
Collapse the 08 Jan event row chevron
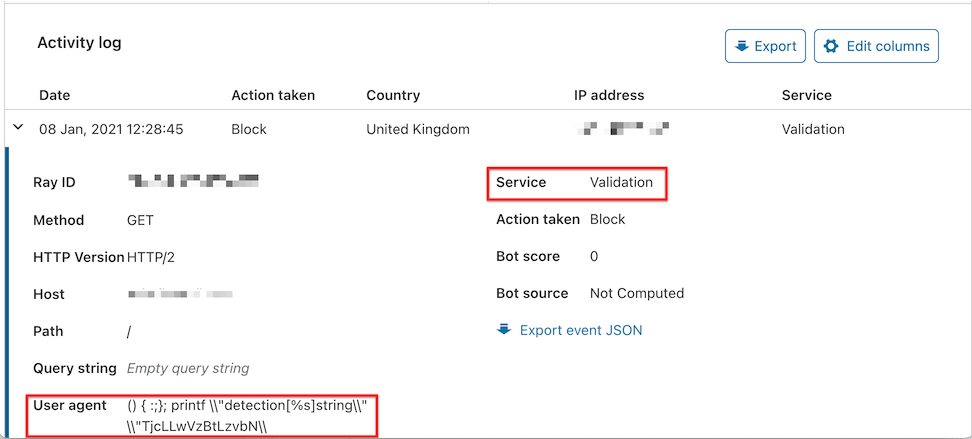click(x=18, y=129)
